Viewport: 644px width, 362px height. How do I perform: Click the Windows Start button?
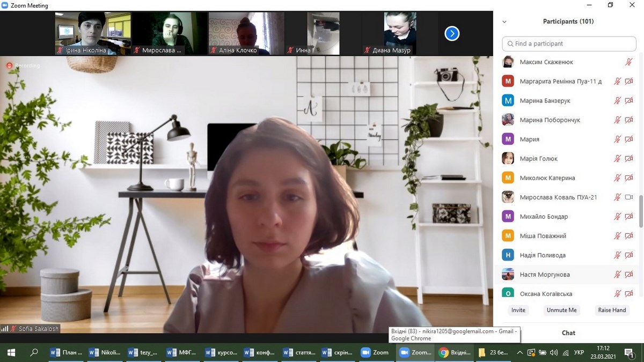pos(11,352)
